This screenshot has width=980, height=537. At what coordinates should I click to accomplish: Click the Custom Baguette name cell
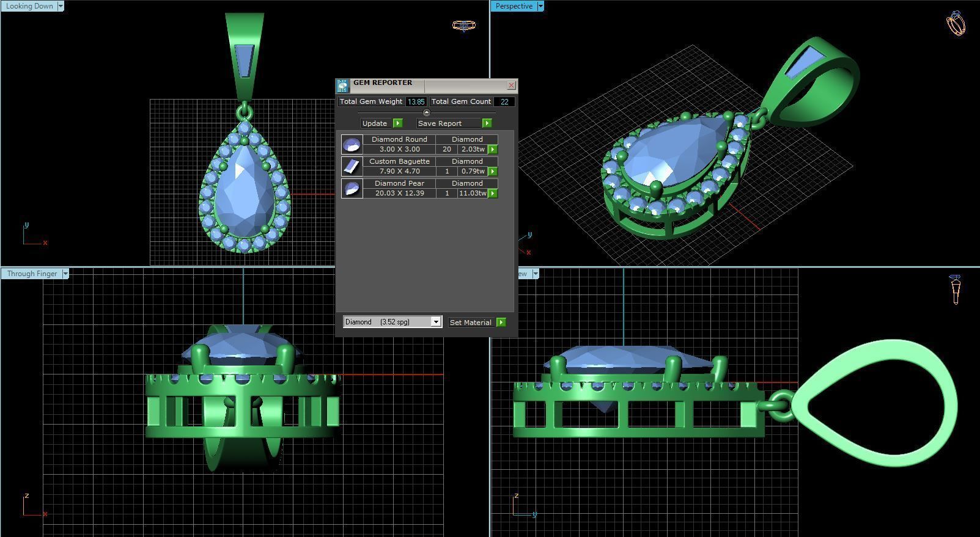(399, 161)
